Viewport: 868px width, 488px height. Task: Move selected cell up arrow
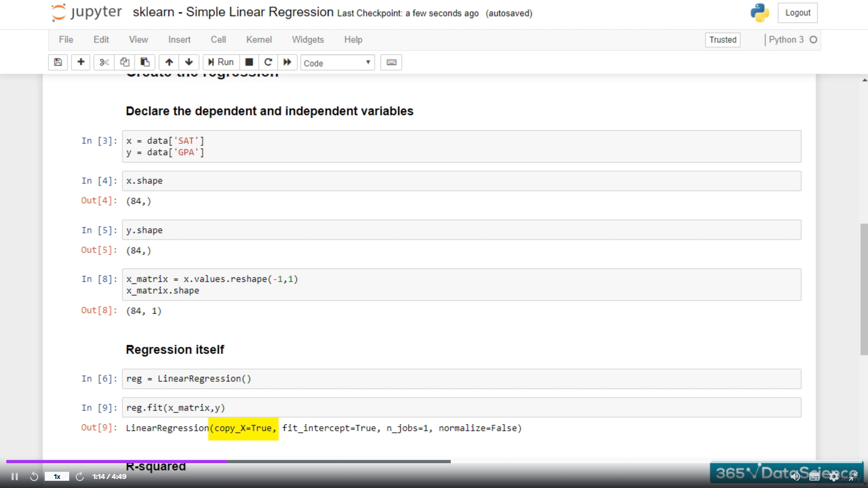point(169,62)
